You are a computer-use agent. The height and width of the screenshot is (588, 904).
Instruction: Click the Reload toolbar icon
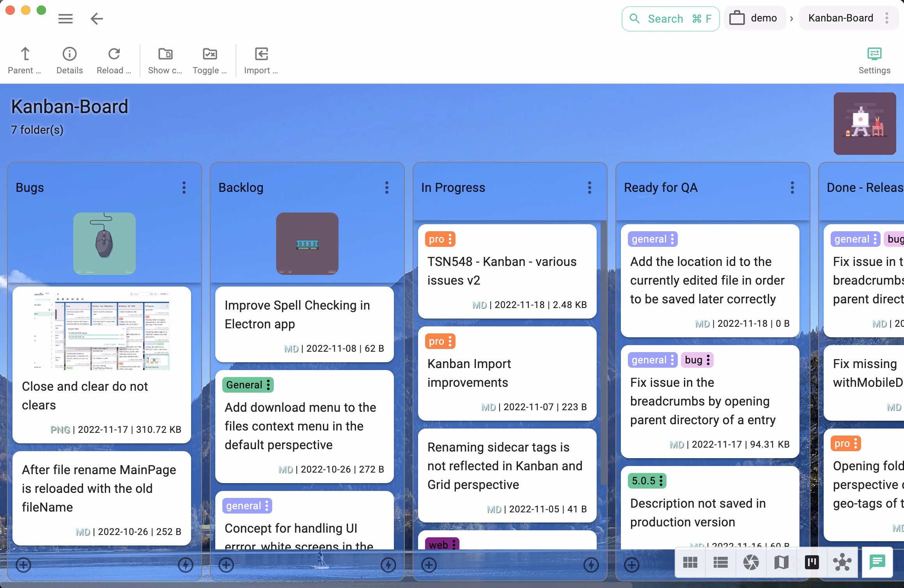click(114, 60)
